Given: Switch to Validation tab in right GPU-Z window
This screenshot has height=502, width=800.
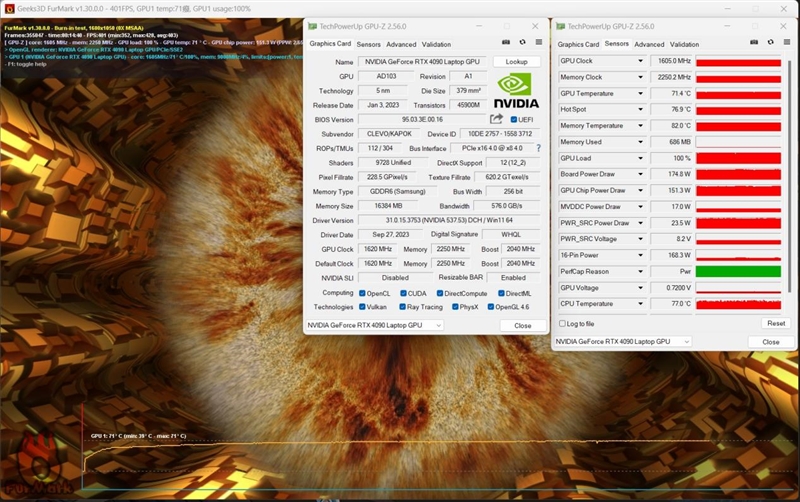Looking at the screenshot, I should [684, 44].
